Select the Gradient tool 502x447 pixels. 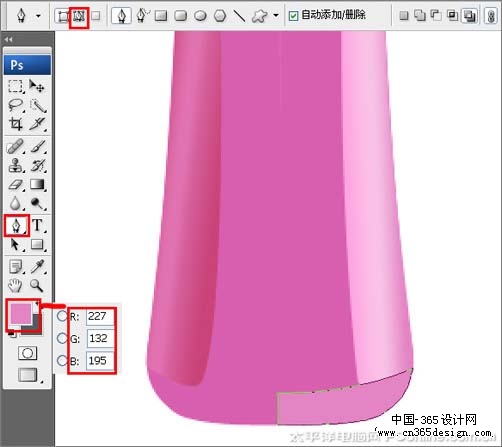click(x=37, y=184)
